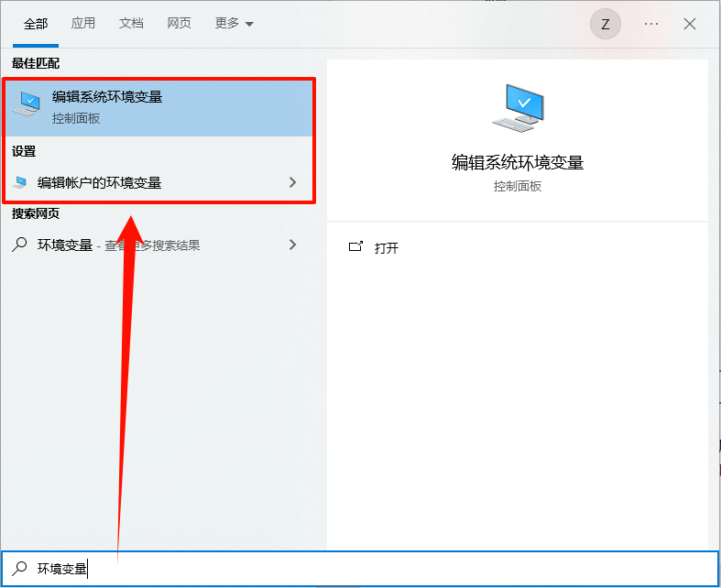The width and height of the screenshot is (721, 588).
Task: Close the search panel with X
Action: [690, 24]
